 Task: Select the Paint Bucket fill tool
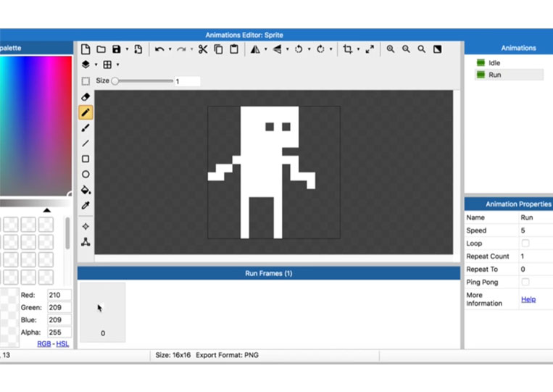tap(86, 190)
